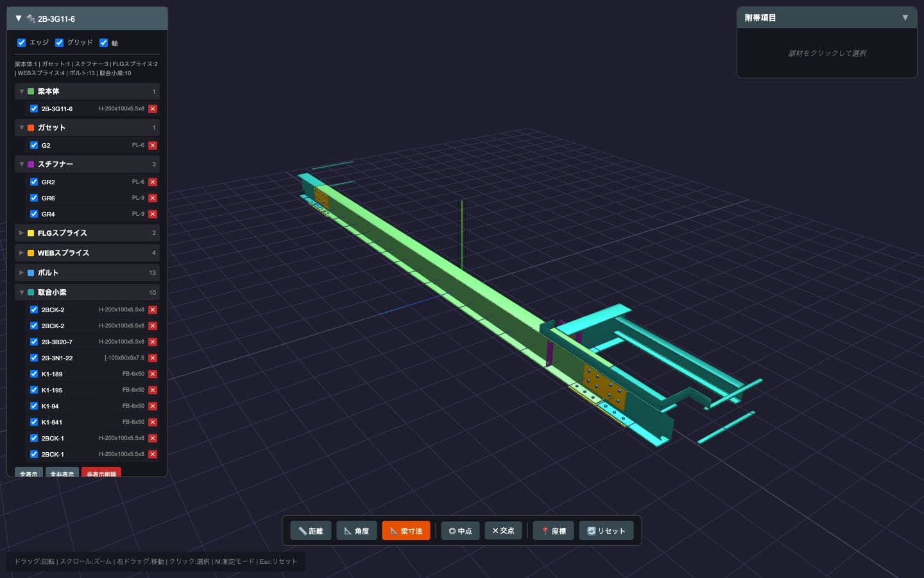Reset the view with リセット
The image size is (924, 578).
point(606,530)
